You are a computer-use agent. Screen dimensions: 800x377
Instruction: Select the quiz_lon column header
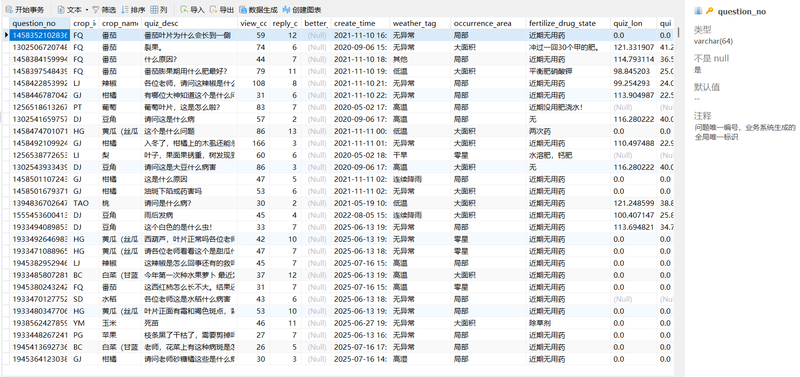[634, 23]
